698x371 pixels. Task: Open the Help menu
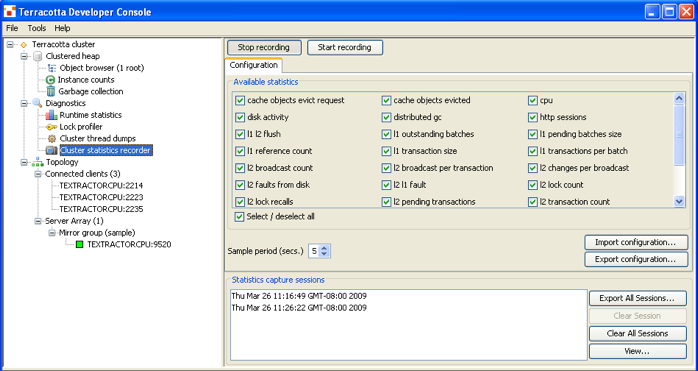pos(62,28)
